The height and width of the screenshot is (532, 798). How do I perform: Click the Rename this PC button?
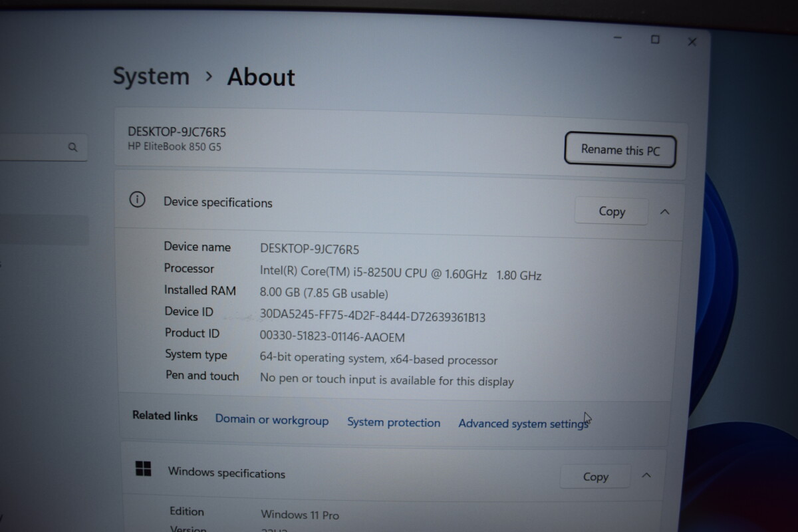(620, 150)
